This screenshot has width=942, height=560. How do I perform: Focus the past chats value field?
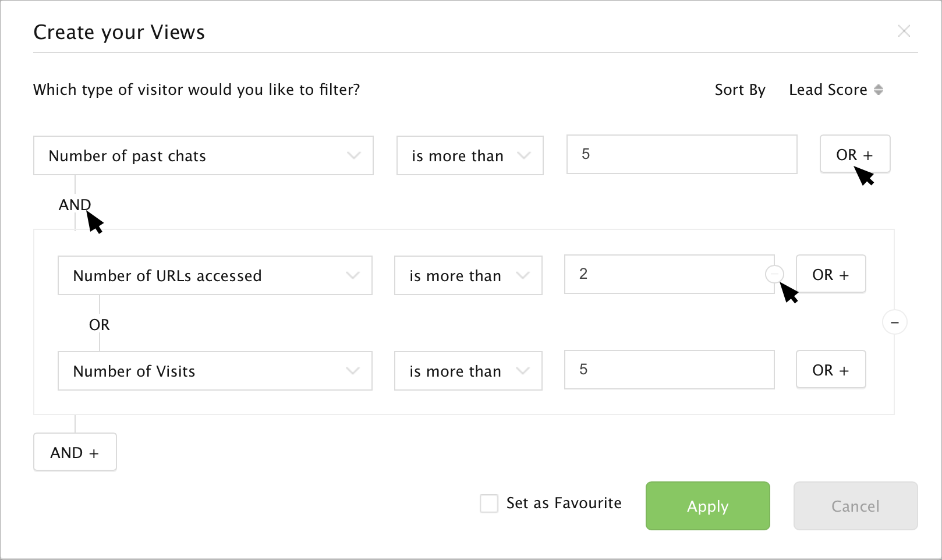point(682,154)
